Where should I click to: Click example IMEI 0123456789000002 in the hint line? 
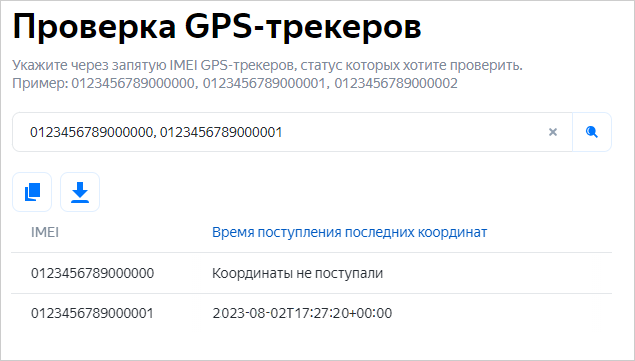pyautogui.click(x=396, y=83)
